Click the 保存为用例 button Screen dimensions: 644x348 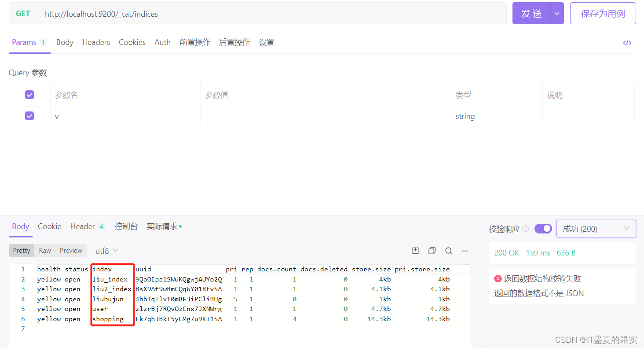[x=603, y=13]
